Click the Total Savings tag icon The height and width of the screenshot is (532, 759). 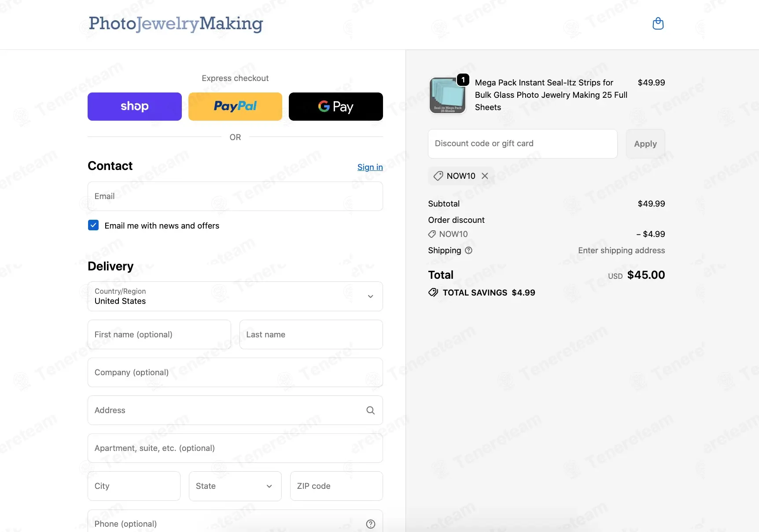433,292
